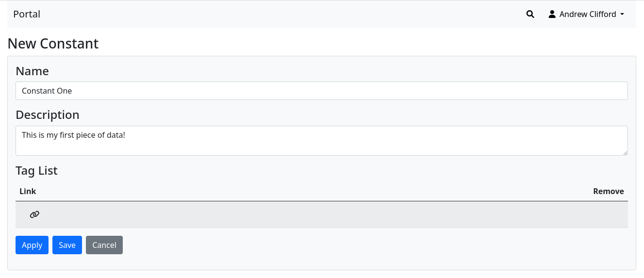Click the Tag List section label
644x278 pixels.
[36, 171]
